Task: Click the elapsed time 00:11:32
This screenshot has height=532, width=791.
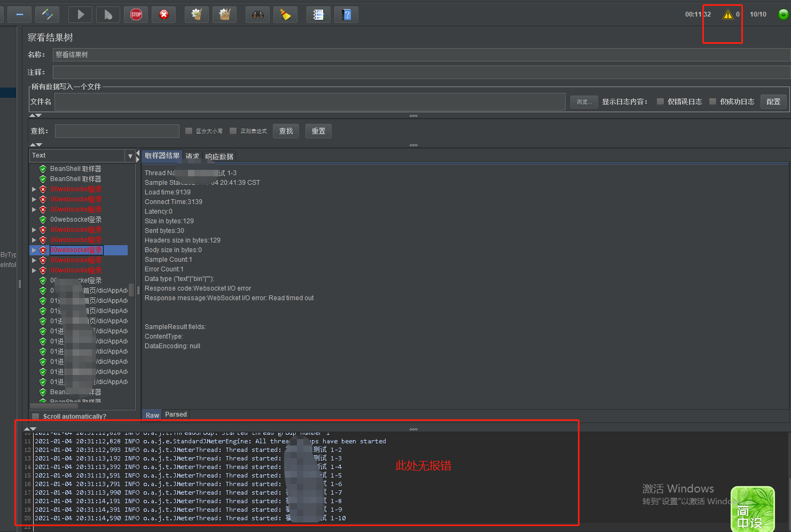Action: 698,14
